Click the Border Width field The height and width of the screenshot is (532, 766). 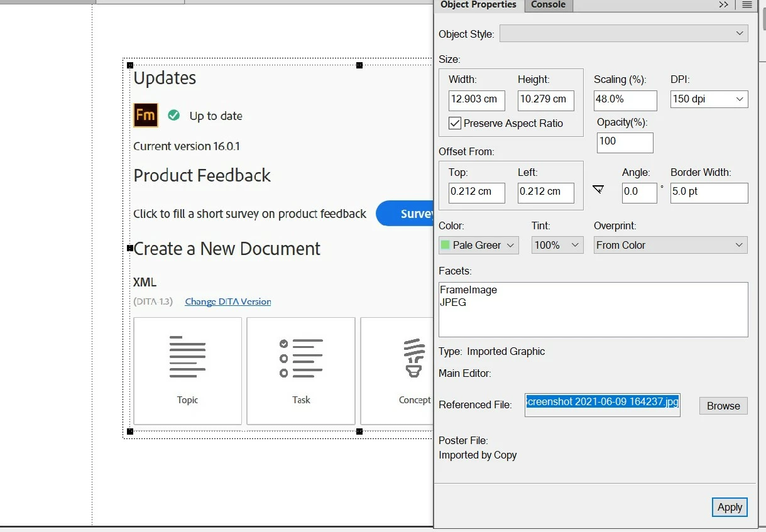pyautogui.click(x=709, y=192)
